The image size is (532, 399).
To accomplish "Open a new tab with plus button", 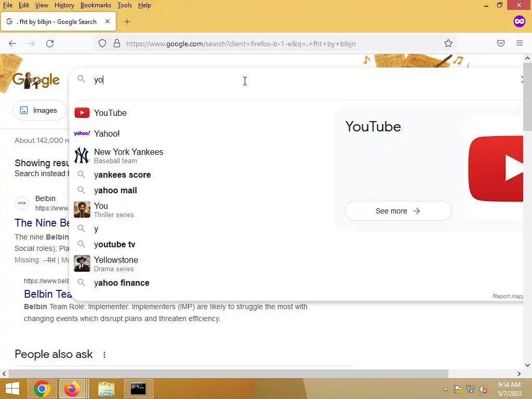I will [x=127, y=22].
